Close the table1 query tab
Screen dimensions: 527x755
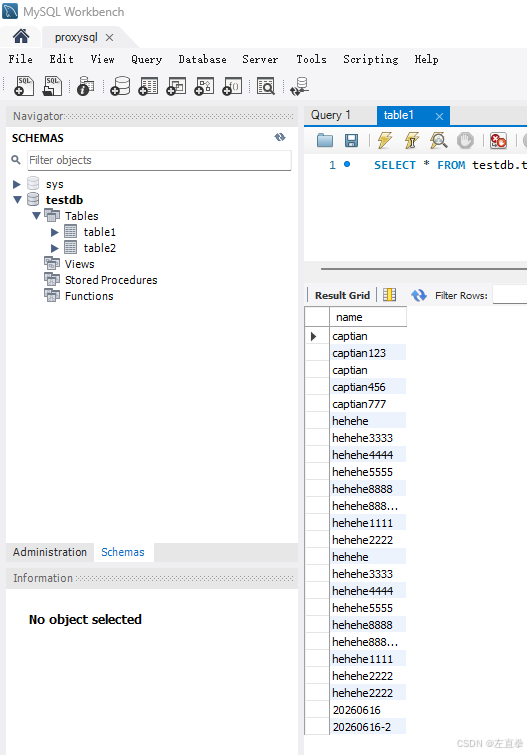pos(439,116)
